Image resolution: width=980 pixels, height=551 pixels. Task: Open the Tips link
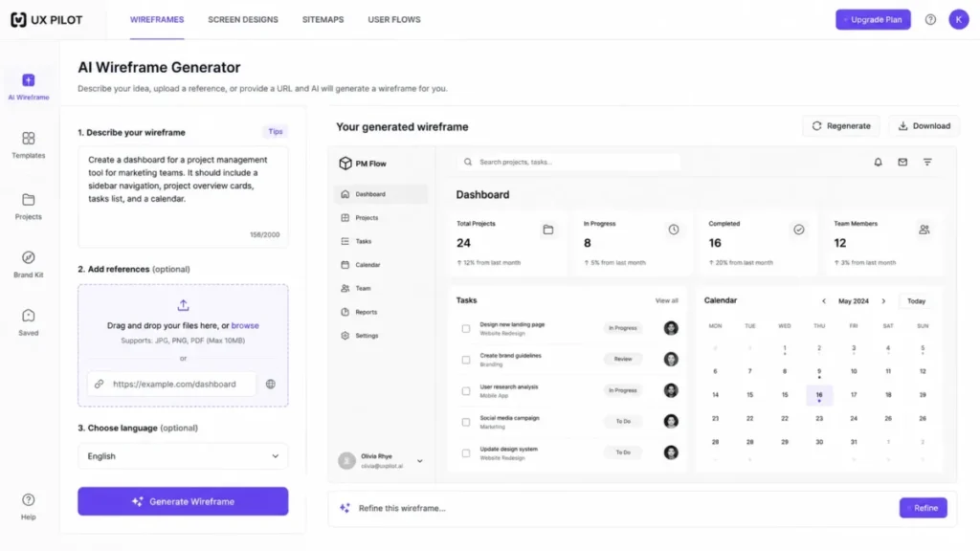point(276,131)
